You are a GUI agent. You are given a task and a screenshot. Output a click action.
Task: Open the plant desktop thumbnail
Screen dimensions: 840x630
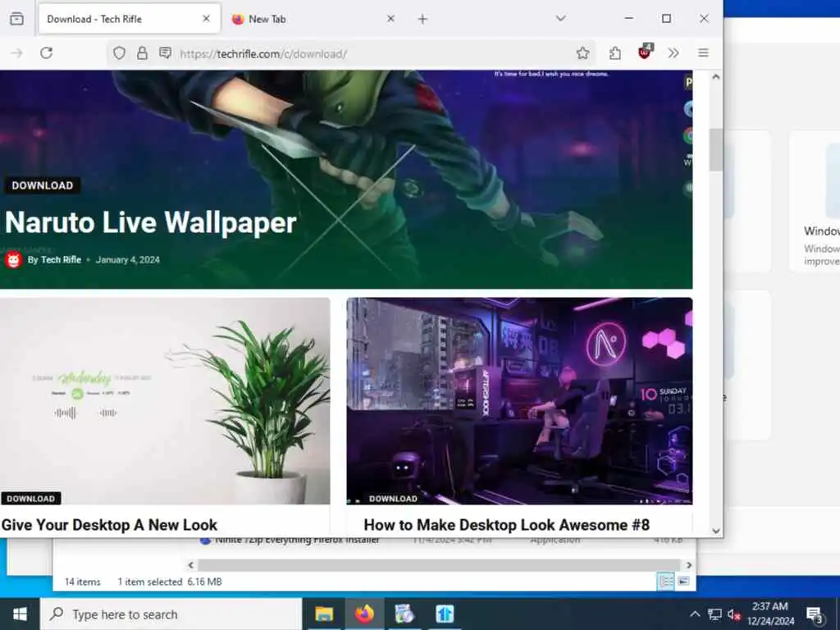165,400
